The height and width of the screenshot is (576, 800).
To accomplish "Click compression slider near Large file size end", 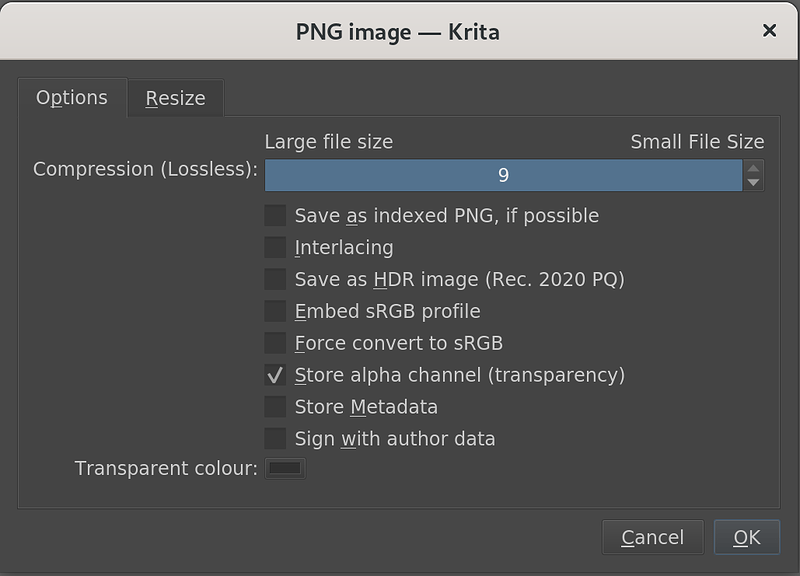I will (x=290, y=175).
